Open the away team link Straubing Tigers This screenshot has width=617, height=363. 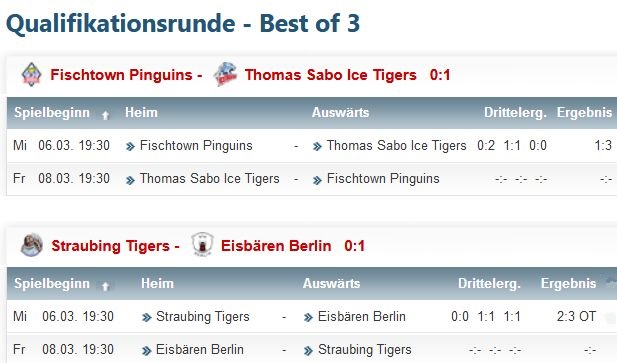click(364, 350)
